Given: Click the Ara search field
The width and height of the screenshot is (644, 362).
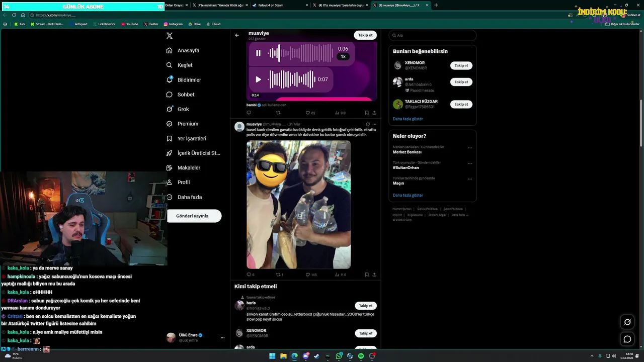Looking at the screenshot, I should (432, 35).
